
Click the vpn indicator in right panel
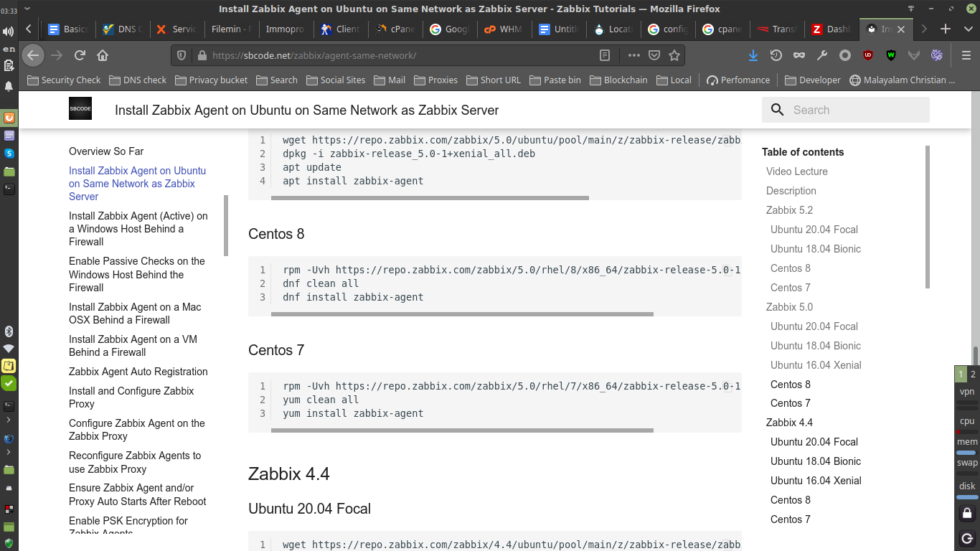[x=967, y=392]
